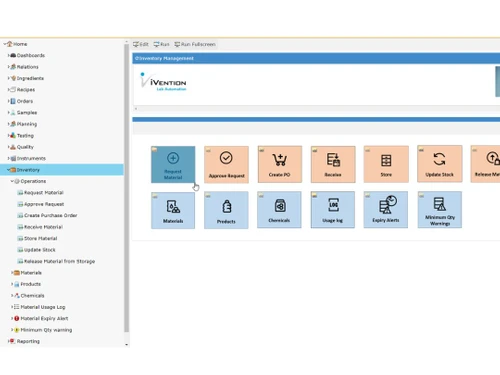Click the navigation panel vertical scrollbar
This screenshot has width=500, height=375.
point(127,188)
